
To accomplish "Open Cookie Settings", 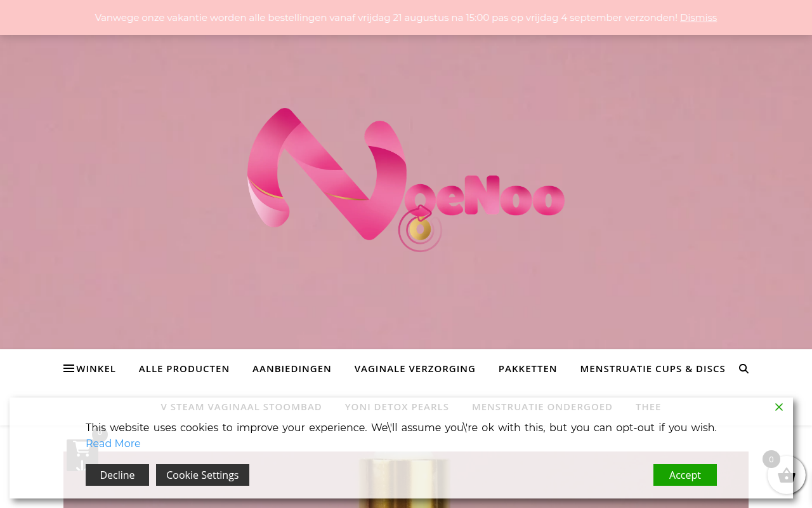I will click(202, 475).
